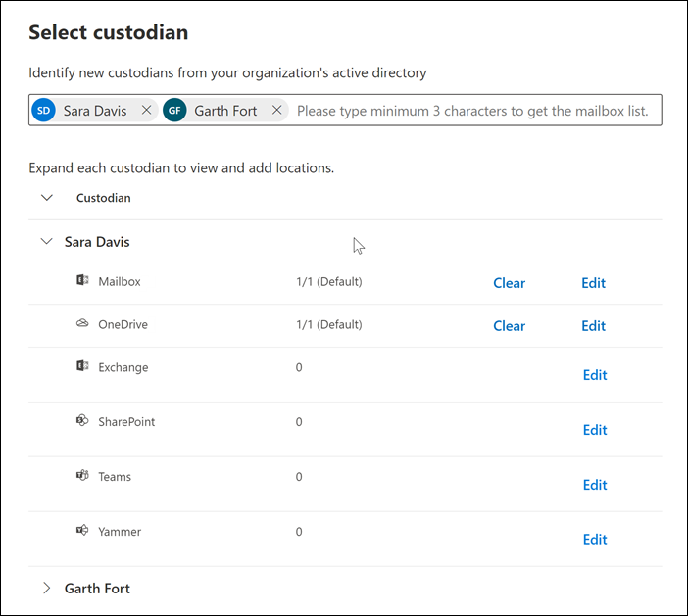Edit the Mailbox locations
This screenshot has height=616, width=688.
593,283
